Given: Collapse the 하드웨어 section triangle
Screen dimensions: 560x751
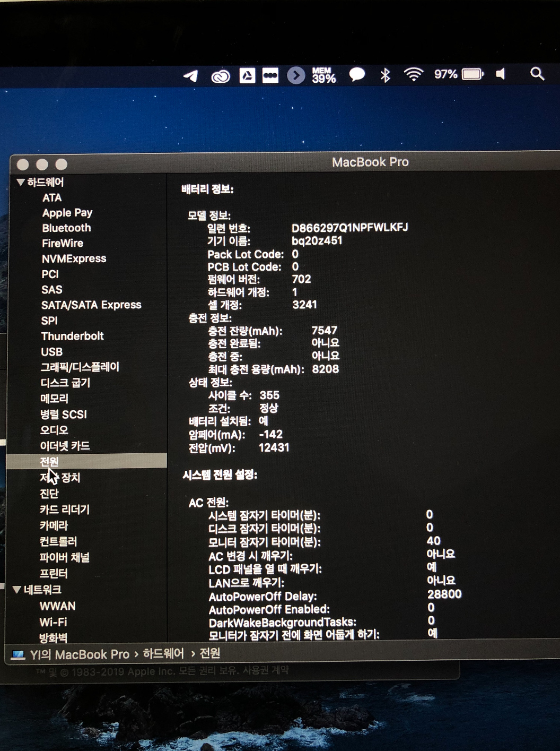Looking at the screenshot, I should pyautogui.click(x=21, y=183).
